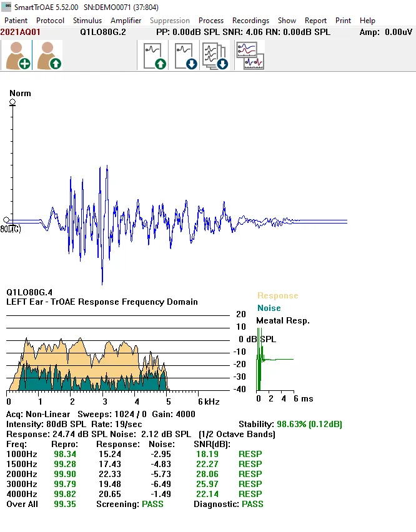416x532 pixels.
Task: Click the 2000Hz Repro value 99.90
Action: (x=65, y=474)
